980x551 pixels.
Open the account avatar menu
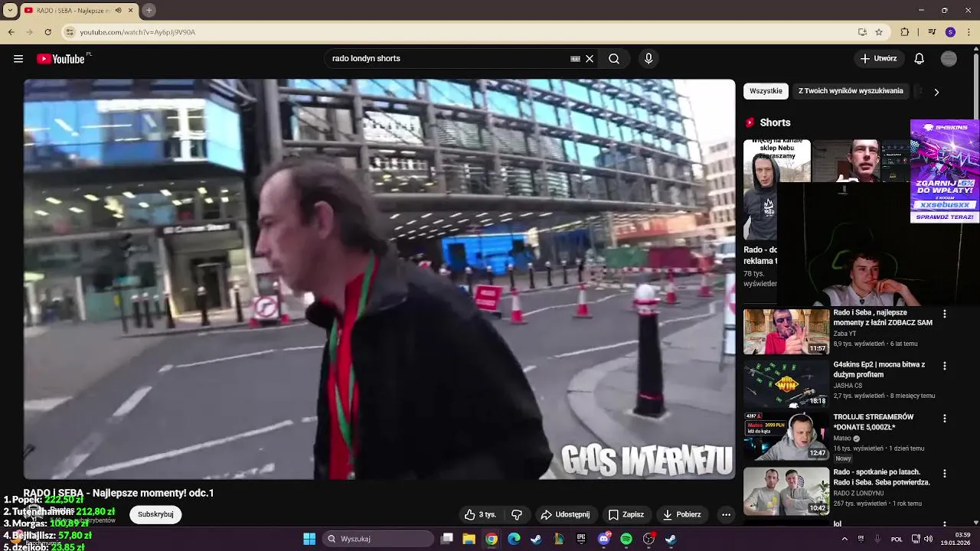pyautogui.click(x=949, y=59)
